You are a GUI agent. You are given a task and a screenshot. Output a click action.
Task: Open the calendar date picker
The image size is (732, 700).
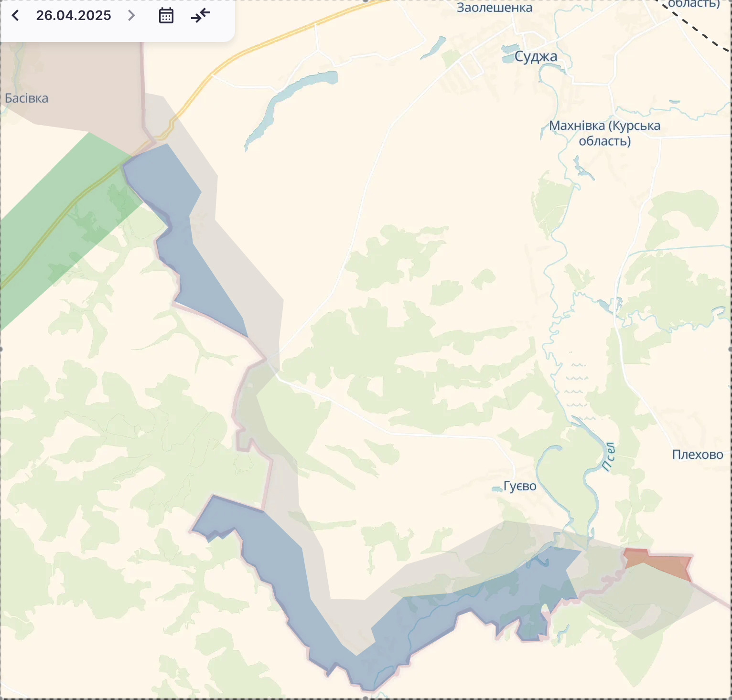(x=166, y=16)
